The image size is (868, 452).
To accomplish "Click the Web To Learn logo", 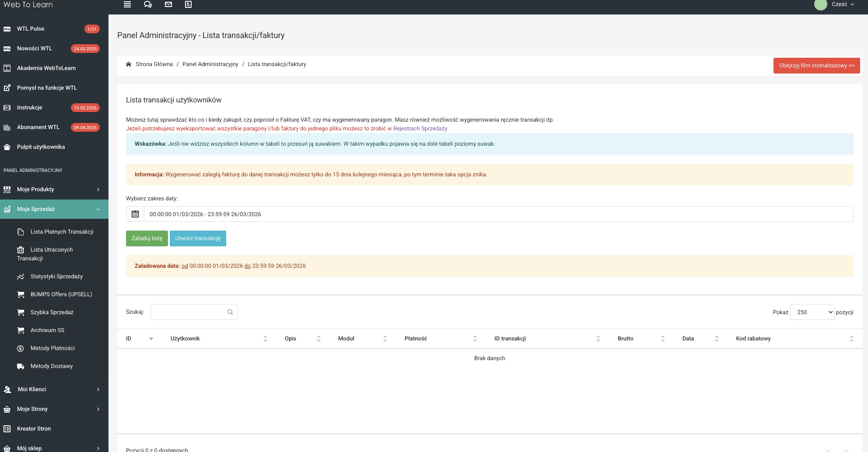I will [x=28, y=4].
